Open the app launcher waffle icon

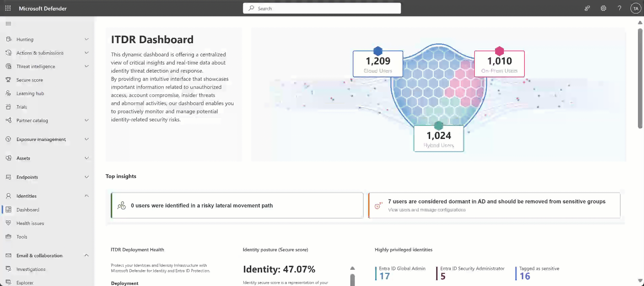(x=8, y=8)
